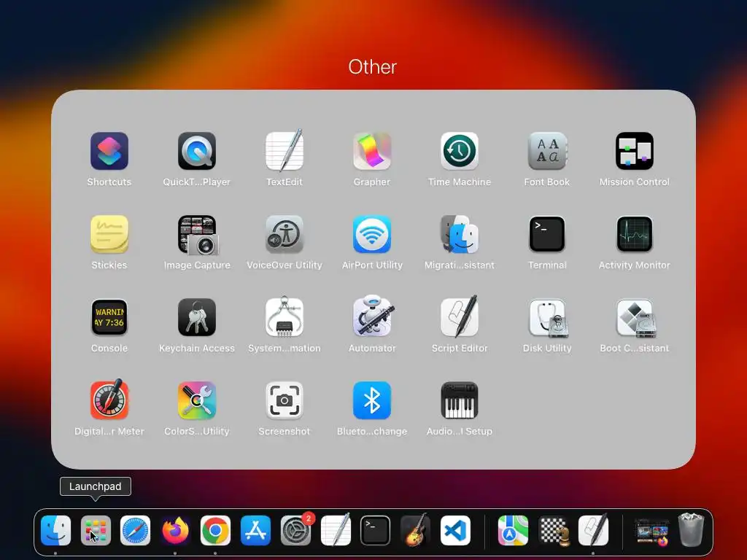Launch Bluetooth File Exchange
Viewport: 747px width, 560px height.
tap(372, 400)
